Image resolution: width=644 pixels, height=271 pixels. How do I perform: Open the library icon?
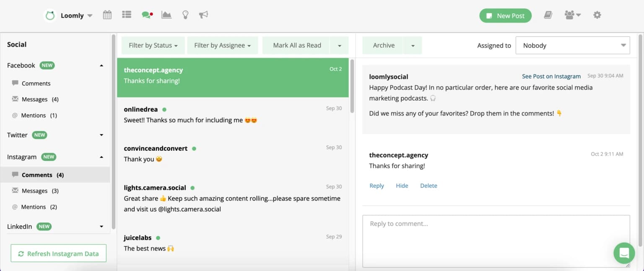pos(548,15)
